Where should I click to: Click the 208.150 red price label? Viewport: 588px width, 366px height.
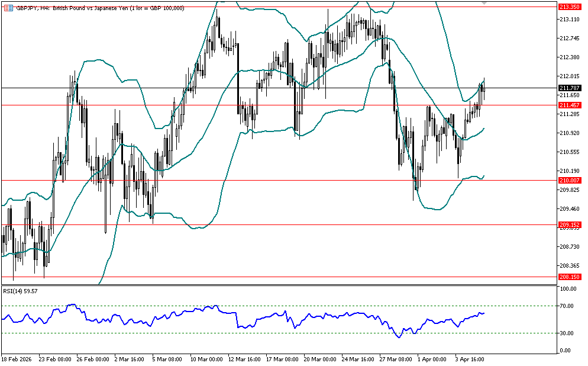569,277
